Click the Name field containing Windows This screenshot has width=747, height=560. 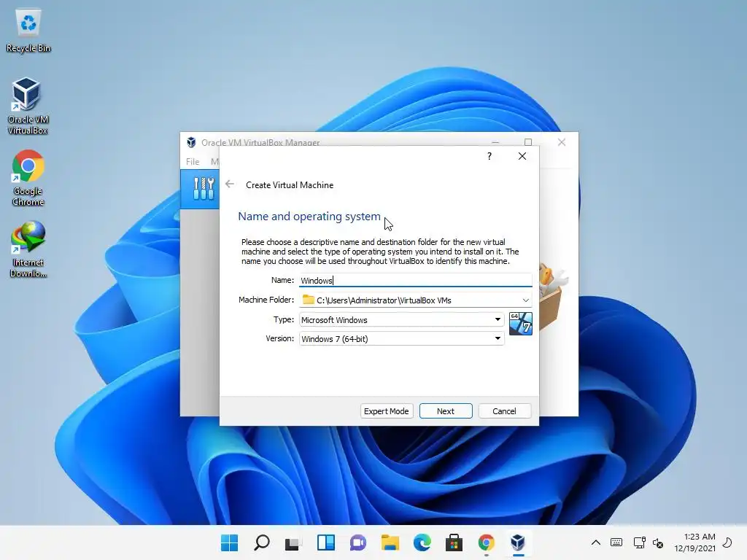coord(415,281)
